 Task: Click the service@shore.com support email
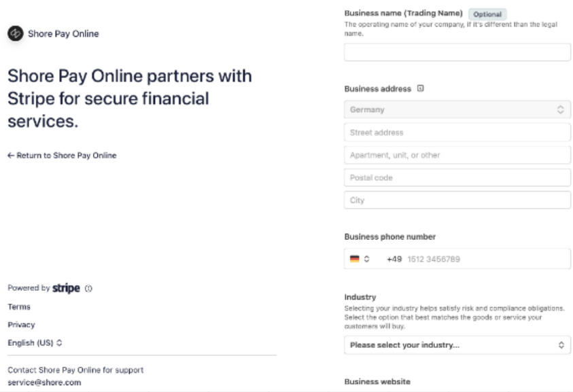(x=44, y=382)
